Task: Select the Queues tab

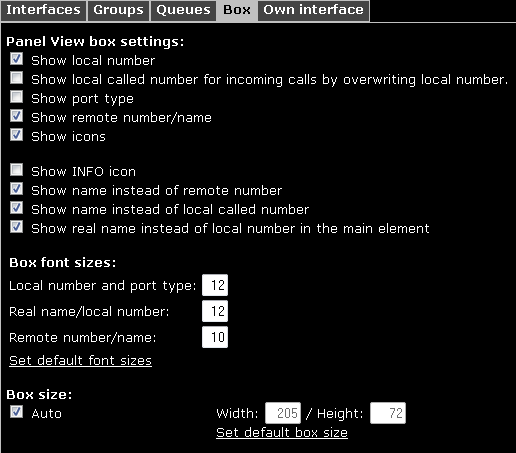Action: pos(183,10)
